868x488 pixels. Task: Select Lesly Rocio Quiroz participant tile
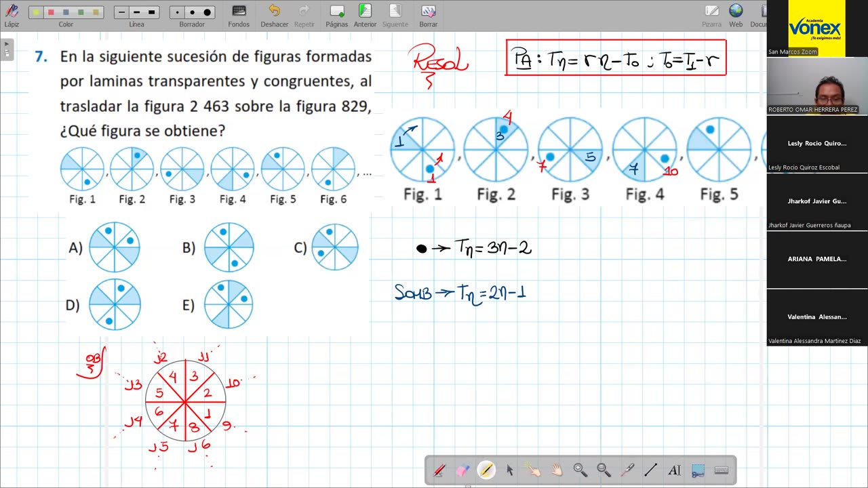coord(816,144)
